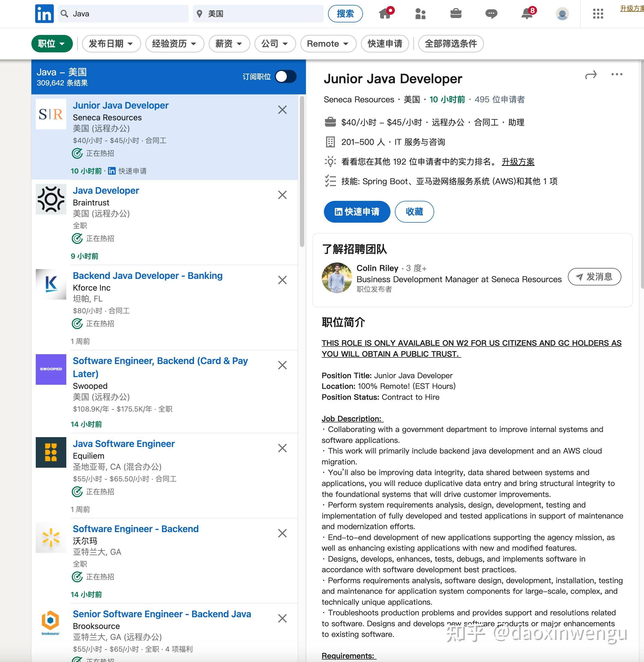Click the Swooped company logo
This screenshot has width=644, height=662.
(x=51, y=369)
